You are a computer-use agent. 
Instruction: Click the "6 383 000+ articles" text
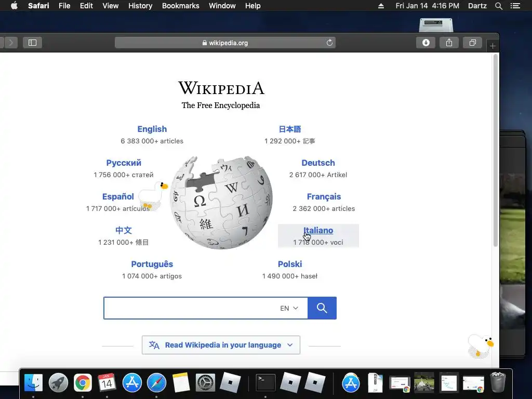(152, 141)
